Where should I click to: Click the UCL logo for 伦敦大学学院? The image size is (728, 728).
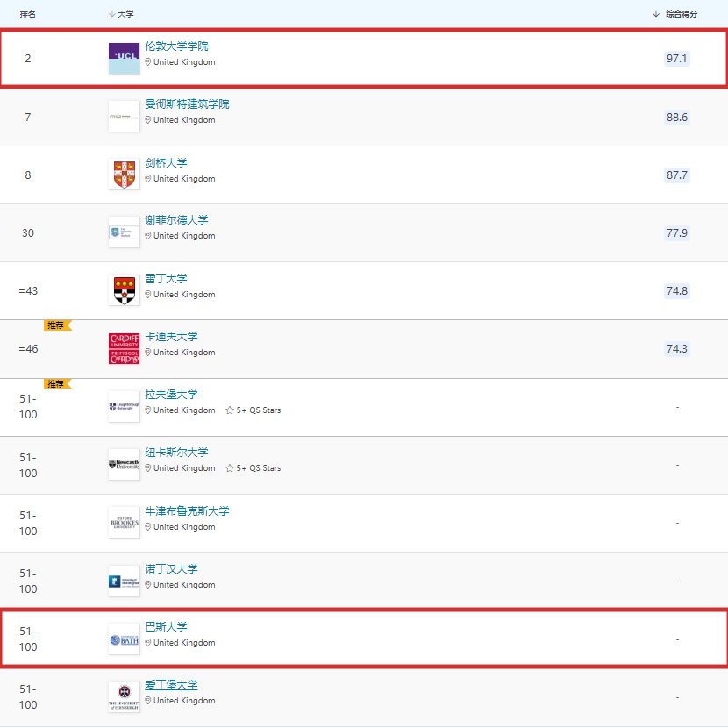[x=124, y=59]
